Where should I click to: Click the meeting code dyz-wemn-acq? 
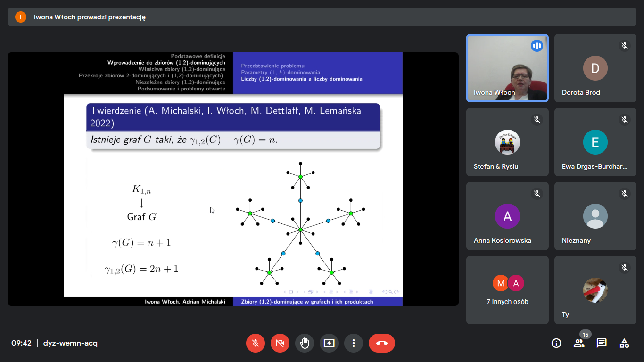70,343
